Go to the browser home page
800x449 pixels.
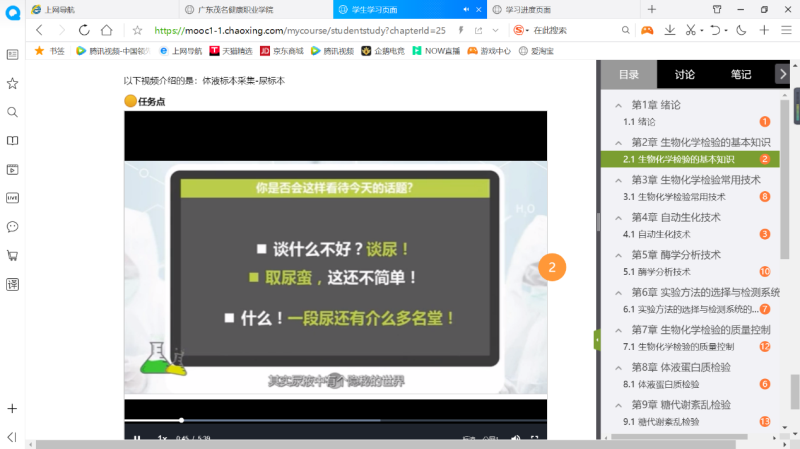[106, 30]
